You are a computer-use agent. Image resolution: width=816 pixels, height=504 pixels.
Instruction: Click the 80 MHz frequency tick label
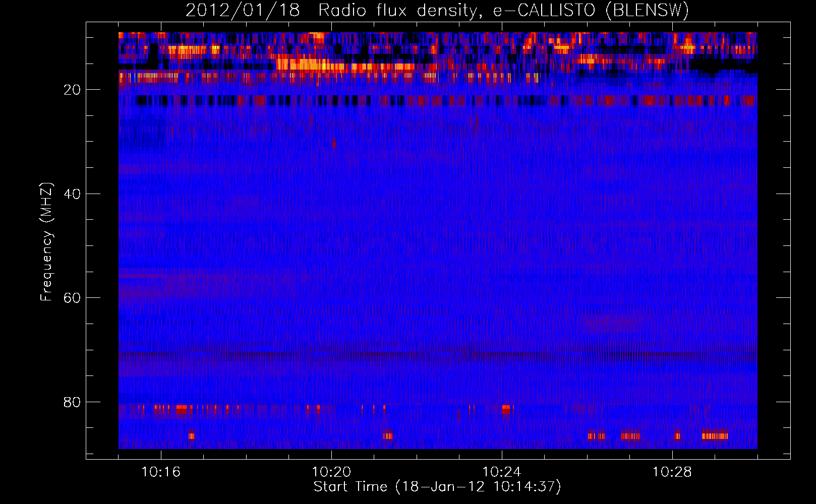pyautogui.click(x=73, y=402)
